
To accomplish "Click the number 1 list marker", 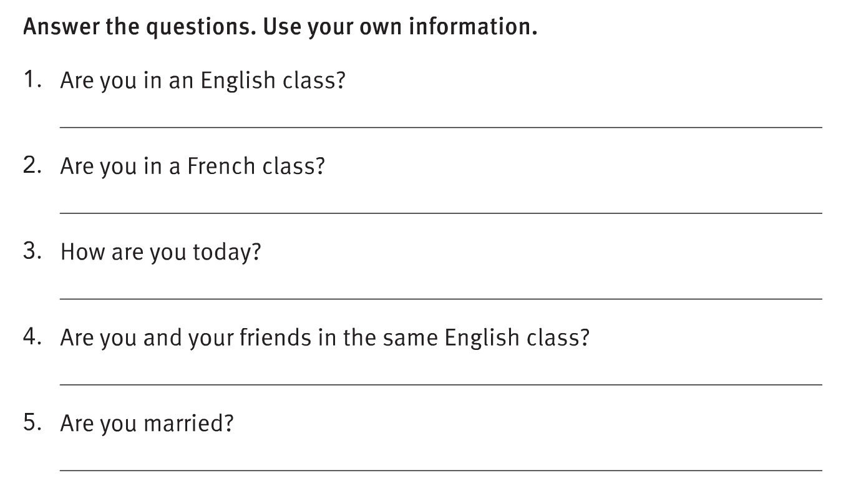I will [32, 79].
